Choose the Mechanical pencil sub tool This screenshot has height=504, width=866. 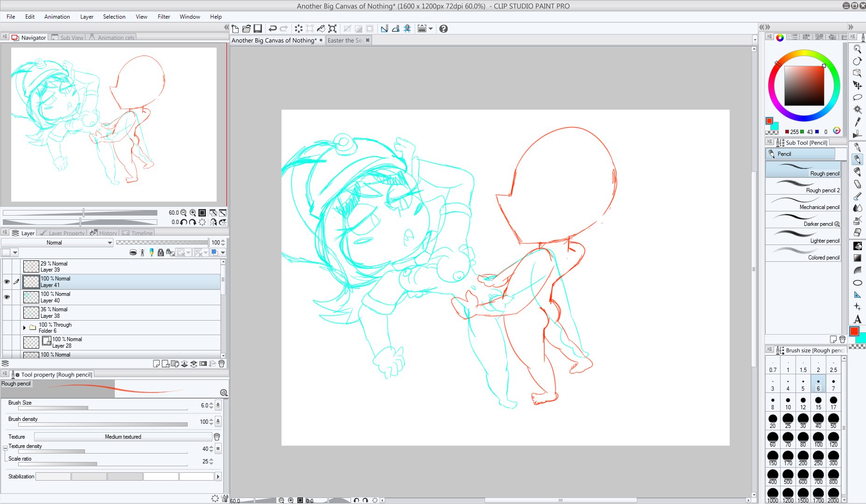click(803, 203)
